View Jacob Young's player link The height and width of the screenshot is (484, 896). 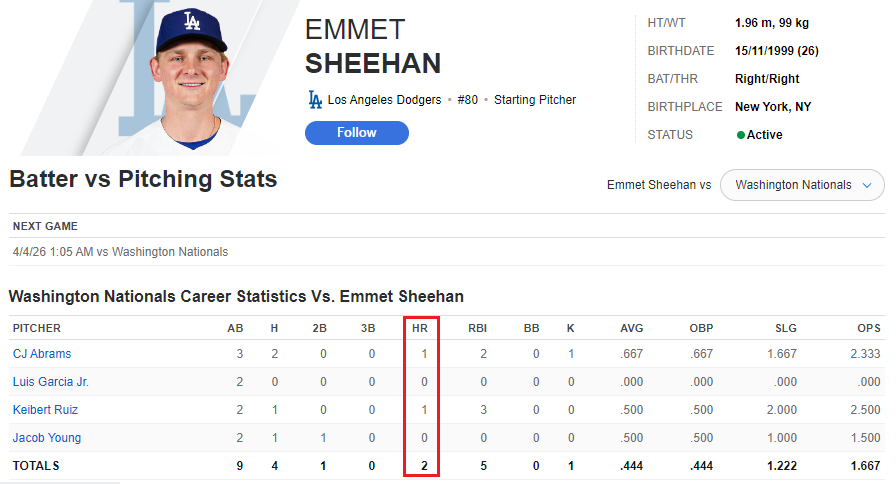tap(47, 438)
